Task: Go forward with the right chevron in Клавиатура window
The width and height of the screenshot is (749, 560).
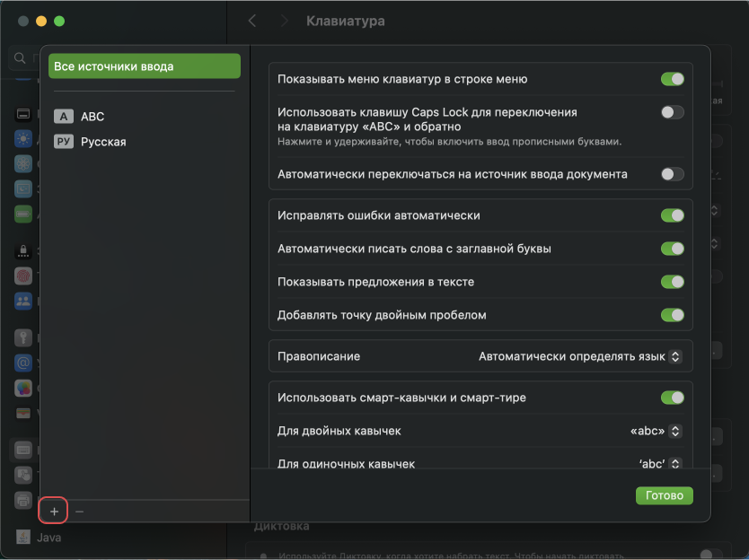Action: click(284, 21)
